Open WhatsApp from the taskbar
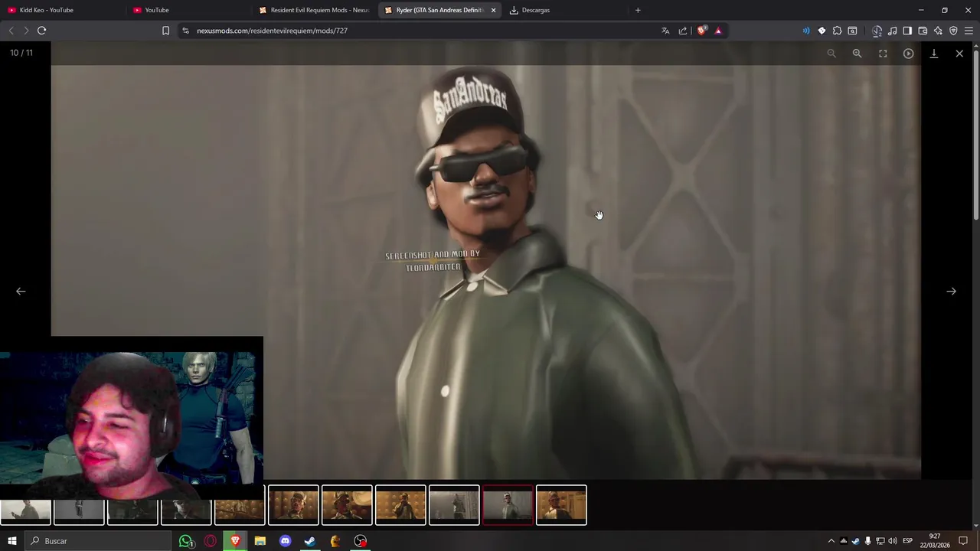The width and height of the screenshot is (980, 551). pyautogui.click(x=186, y=541)
